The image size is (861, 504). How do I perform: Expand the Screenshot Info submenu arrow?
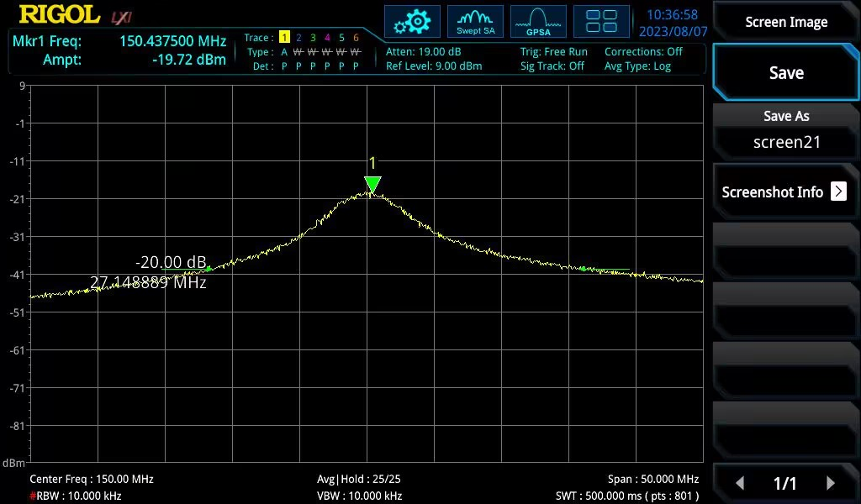838,192
